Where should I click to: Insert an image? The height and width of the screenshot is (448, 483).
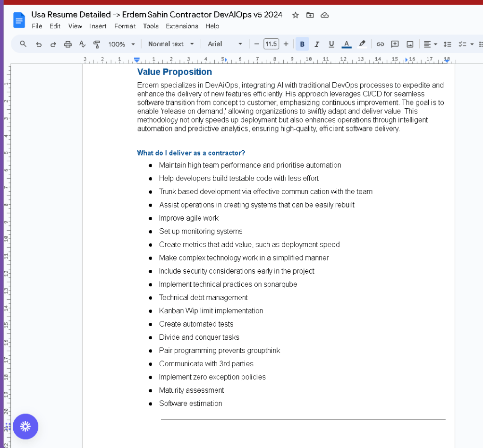point(410,44)
